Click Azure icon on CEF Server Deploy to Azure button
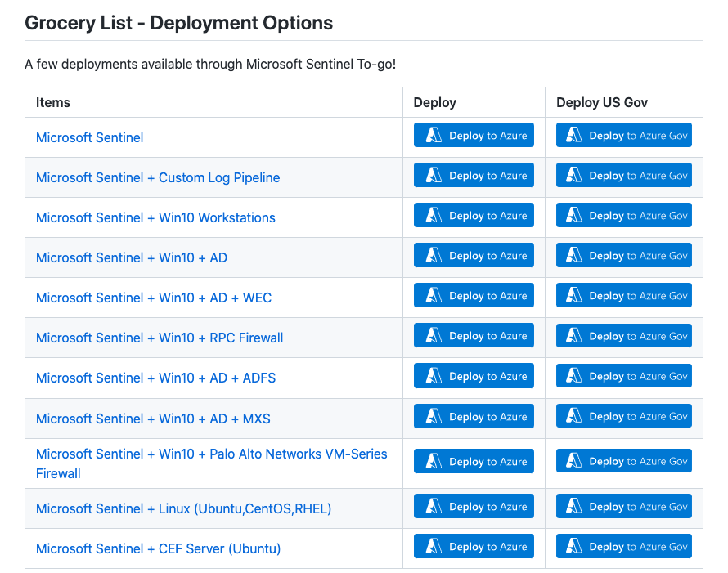Screen dimensions: 728x573 433,547
